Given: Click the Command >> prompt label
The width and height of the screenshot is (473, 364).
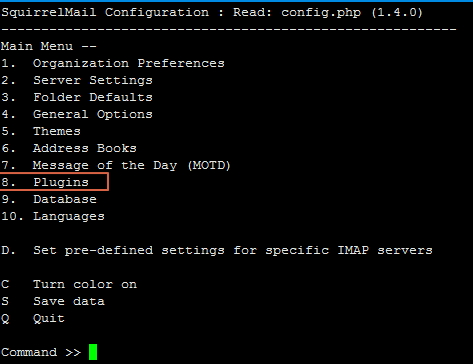Looking at the screenshot, I should (x=41, y=352).
